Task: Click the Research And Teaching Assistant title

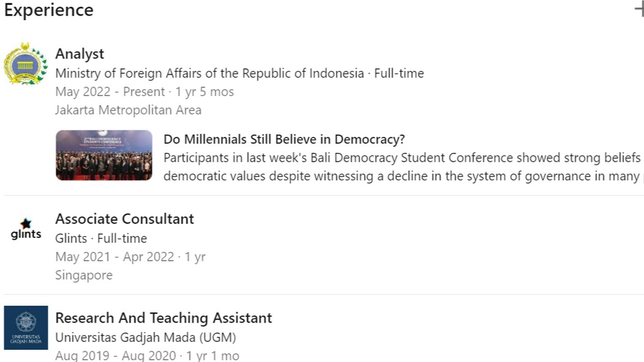Action: (x=163, y=318)
